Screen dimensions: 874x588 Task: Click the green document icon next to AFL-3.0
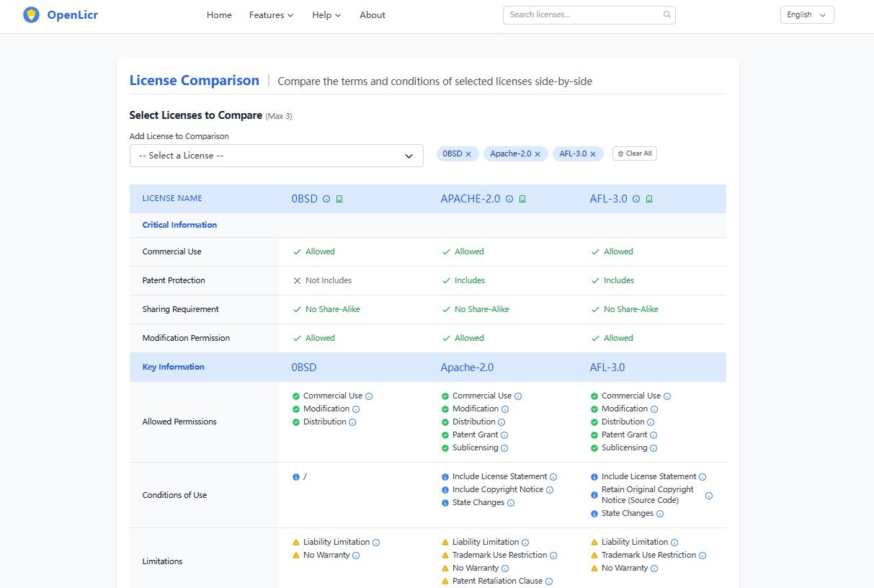649,199
